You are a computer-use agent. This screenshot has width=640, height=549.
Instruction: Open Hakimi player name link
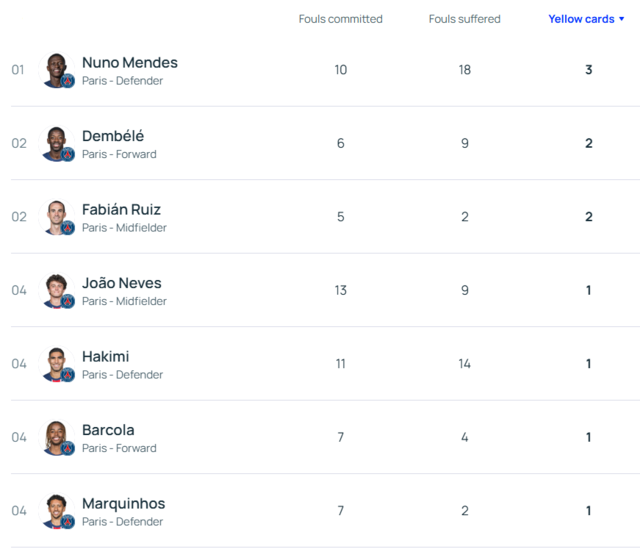coord(106,356)
